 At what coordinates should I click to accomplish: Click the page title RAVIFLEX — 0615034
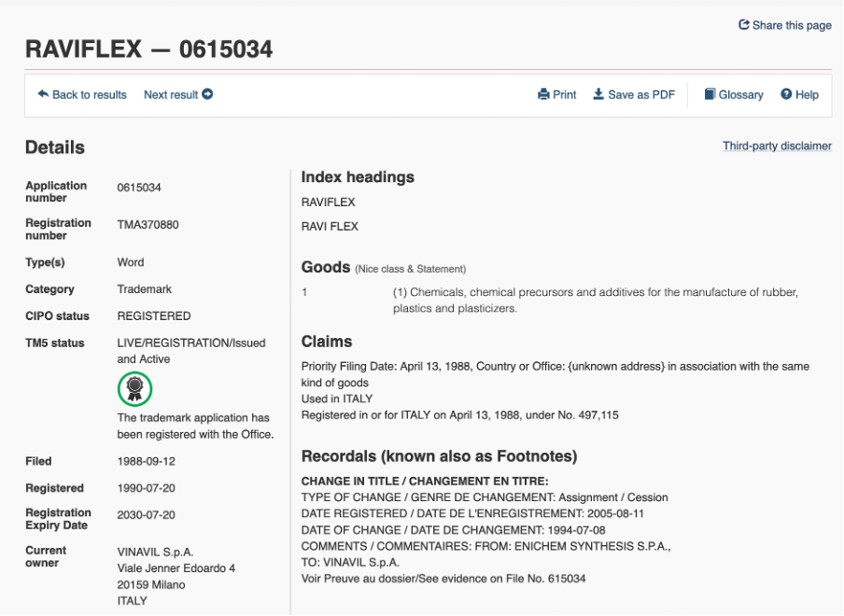(x=149, y=49)
